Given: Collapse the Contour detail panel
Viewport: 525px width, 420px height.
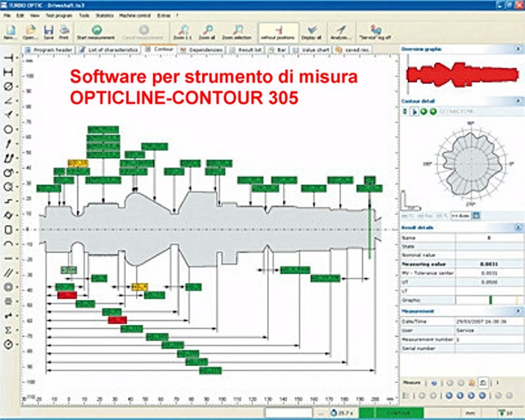Looking at the screenshot, I should click(x=518, y=101).
